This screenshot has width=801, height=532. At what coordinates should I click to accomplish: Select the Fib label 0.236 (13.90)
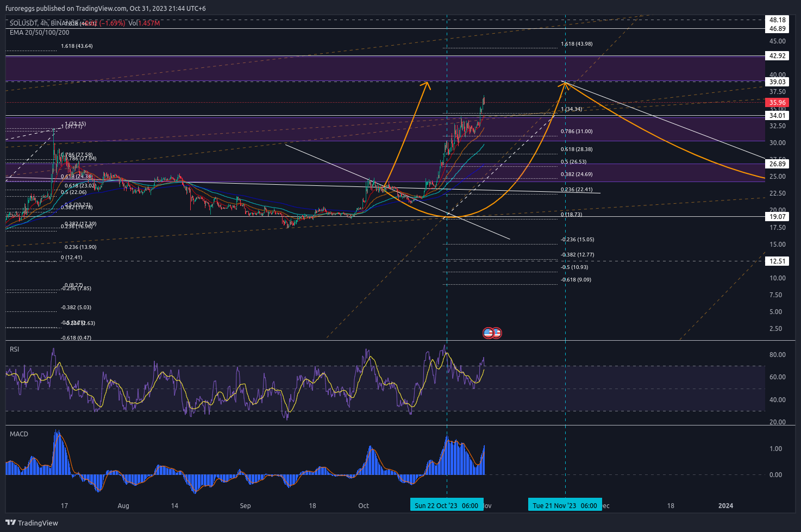pos(80,247)
